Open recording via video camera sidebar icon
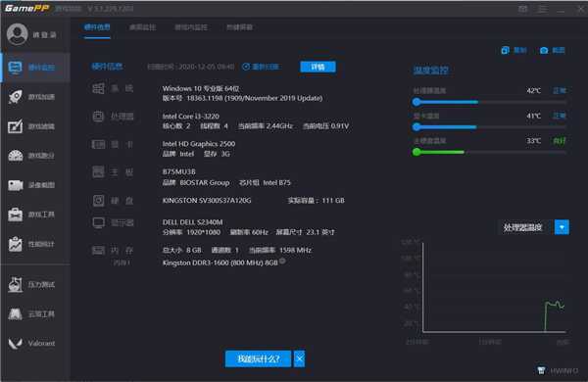The image size is (588, 382). [x=16, y=185]
